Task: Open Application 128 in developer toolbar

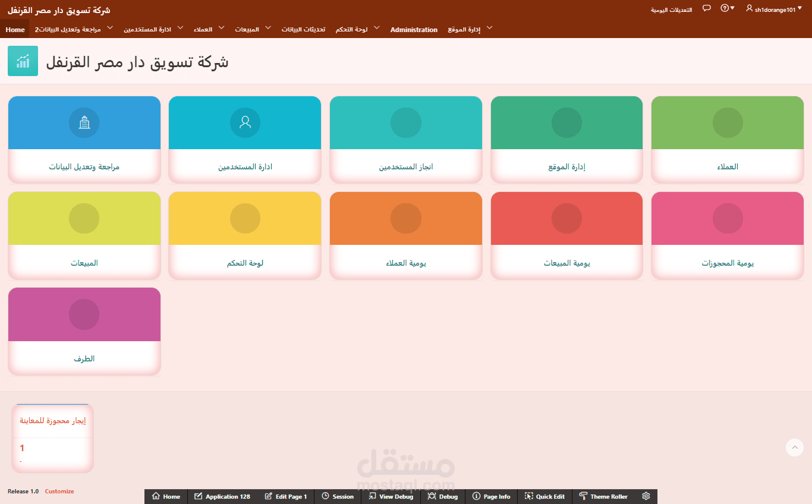Action: (x=222, y=496)
